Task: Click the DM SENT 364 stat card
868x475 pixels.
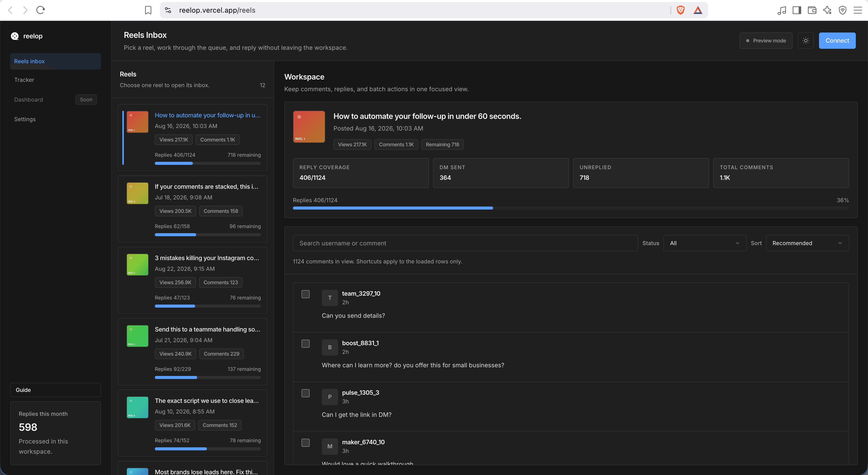Action: click(501, 173)
